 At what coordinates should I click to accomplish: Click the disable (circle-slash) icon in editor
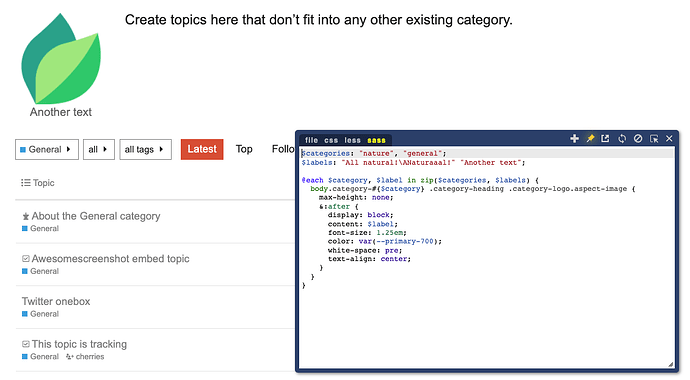638,139
